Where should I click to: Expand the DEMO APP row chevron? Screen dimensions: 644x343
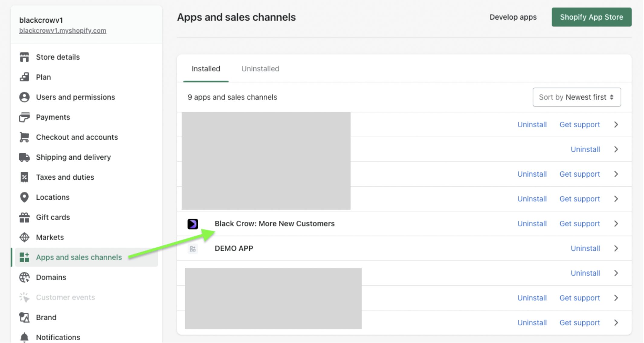616,248
